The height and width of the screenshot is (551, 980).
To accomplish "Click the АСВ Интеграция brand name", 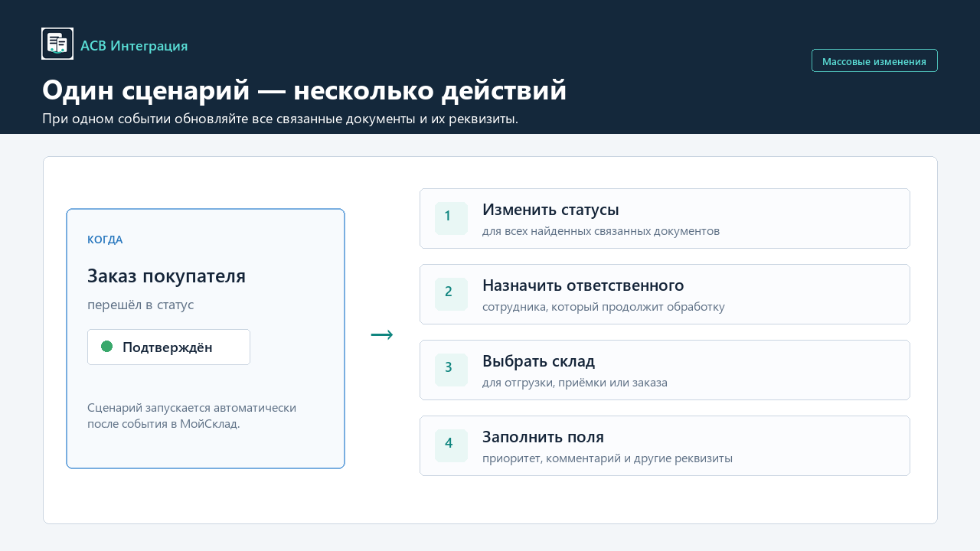I will click(134, 45).
